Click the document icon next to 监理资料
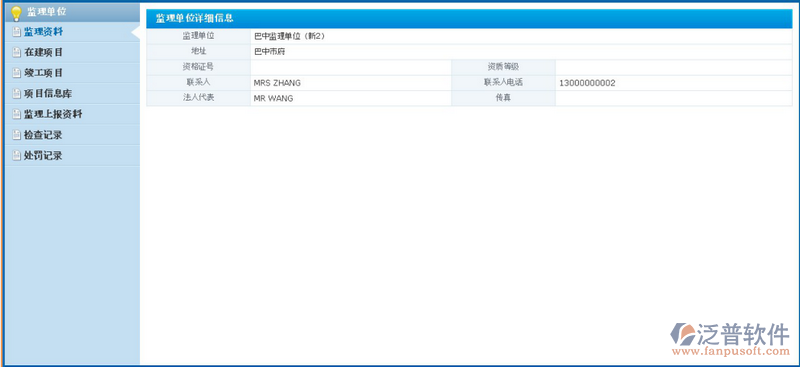Viewport: 800px width, 367px height. tap(16, 32)
